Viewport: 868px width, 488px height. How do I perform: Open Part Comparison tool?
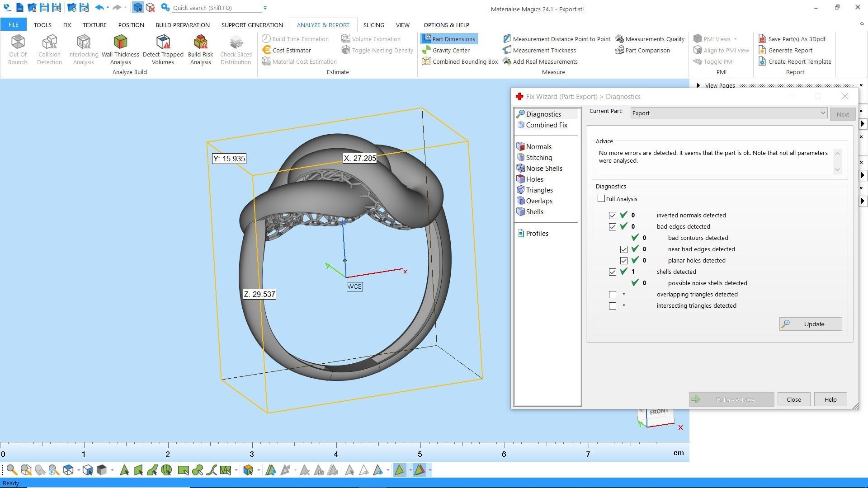[642, 50]
